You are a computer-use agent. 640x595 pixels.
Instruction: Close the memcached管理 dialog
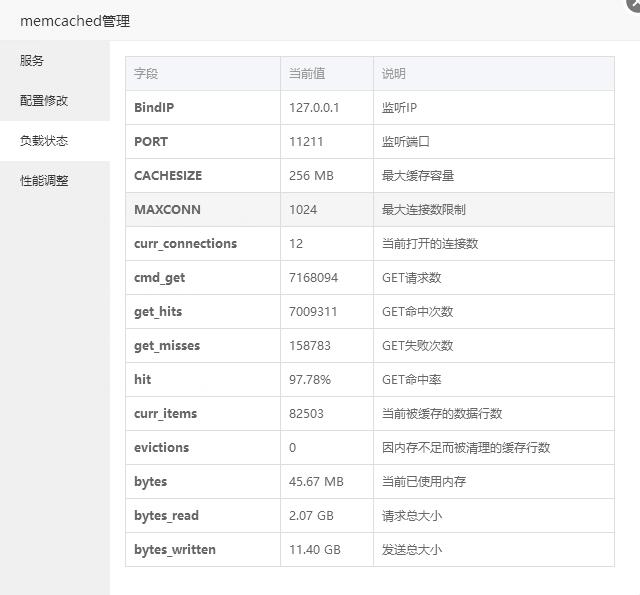(634, 4)
